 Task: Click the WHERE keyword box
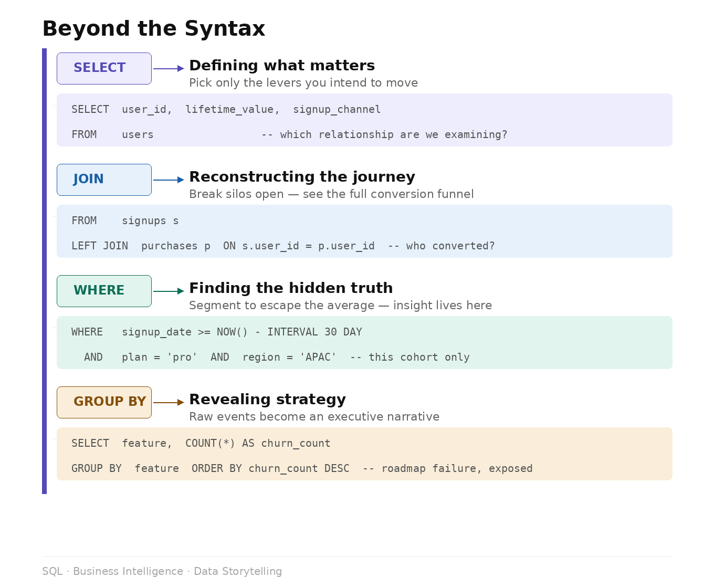coord(104,291)
